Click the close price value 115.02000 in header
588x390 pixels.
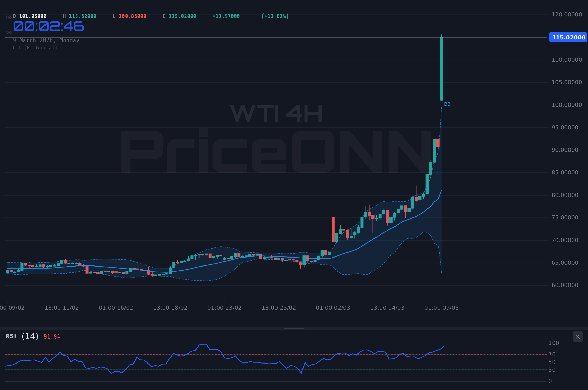[x=182, y=16]
